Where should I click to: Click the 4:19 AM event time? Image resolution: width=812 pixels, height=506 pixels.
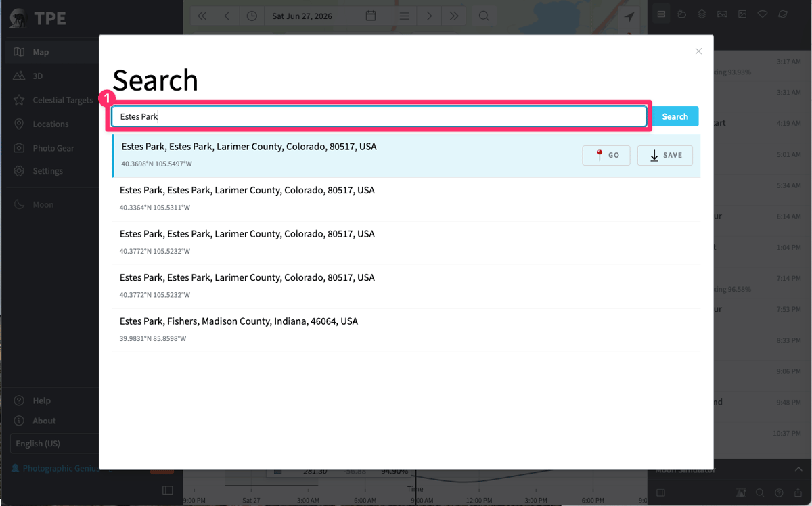click(x=788, y=124)
